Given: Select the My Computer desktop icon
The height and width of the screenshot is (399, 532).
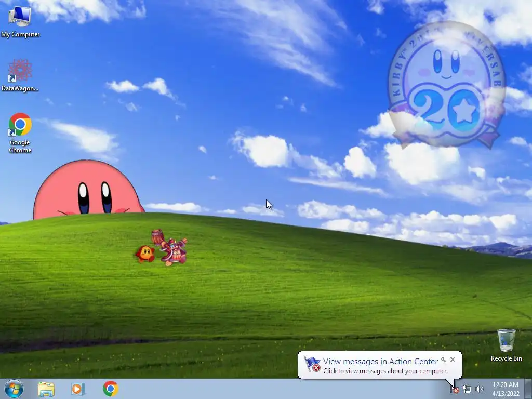Looking at the screenshot, I should [x=20, y=21].
